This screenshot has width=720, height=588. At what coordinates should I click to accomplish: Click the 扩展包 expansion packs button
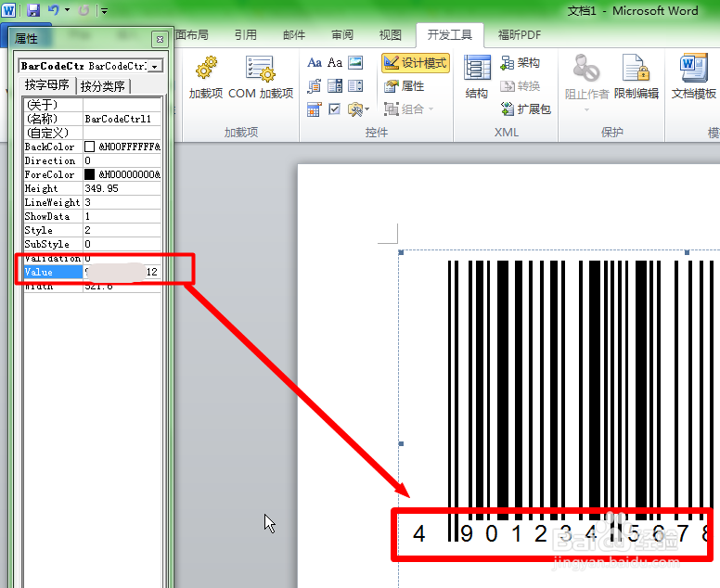tap(526, 109)
